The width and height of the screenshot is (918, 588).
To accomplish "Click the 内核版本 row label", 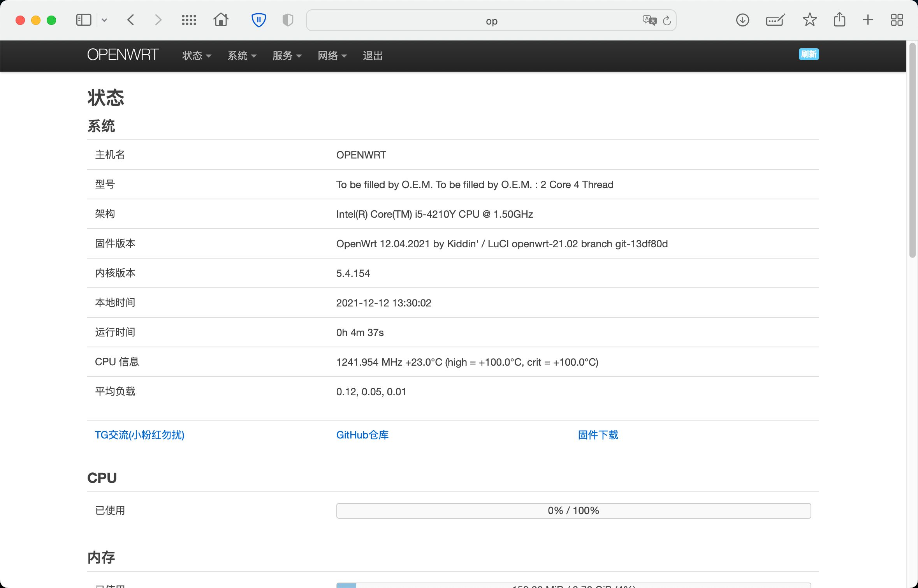I will [115, 273].
